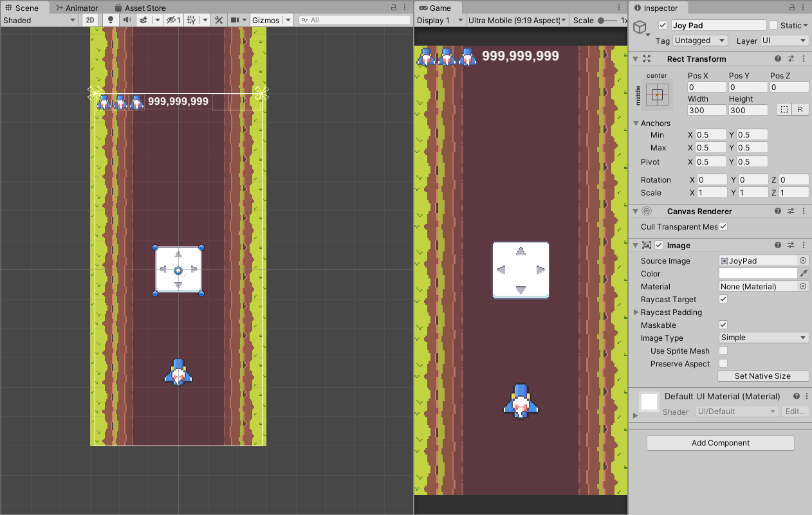The width and height of the screenshot is (812, 515).
Task: Lock the Inspector with the padlock icon
Action: point(792,8)
